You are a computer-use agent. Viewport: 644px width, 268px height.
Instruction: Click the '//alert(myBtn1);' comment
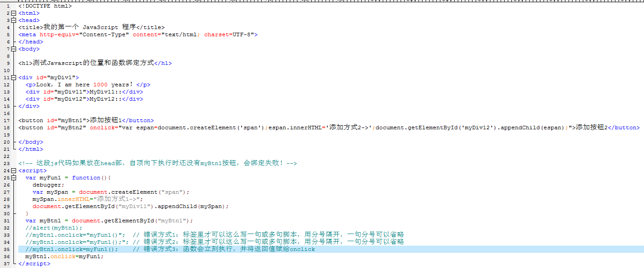click(54, 228)
